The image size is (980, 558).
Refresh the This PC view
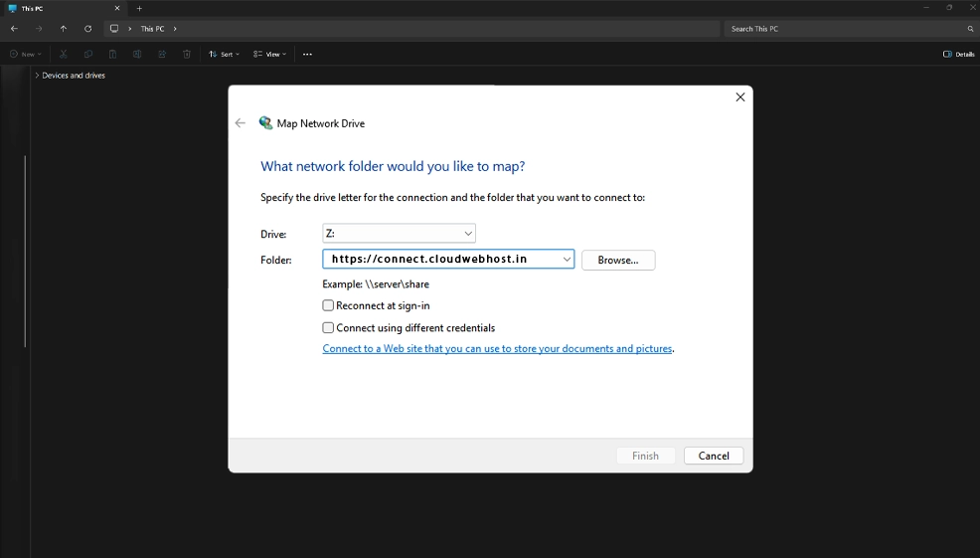click(88, 29)
